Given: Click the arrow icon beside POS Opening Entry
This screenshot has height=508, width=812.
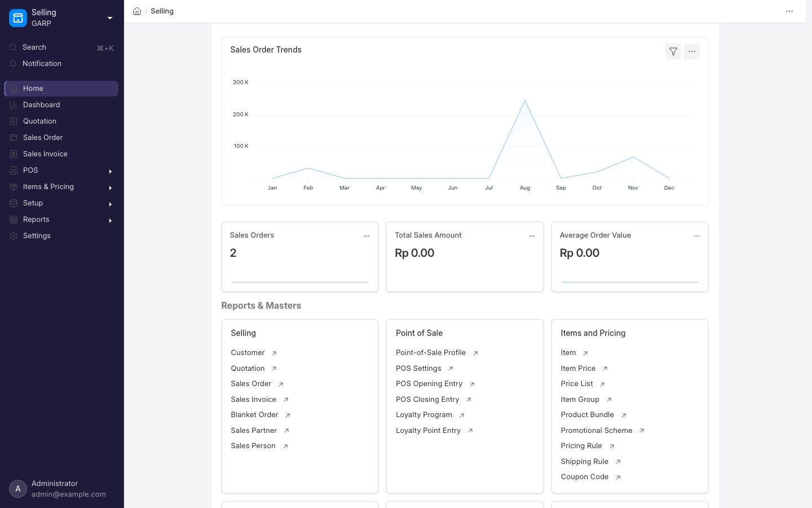Looking at the screenshot, I should (x=472, y=384).
